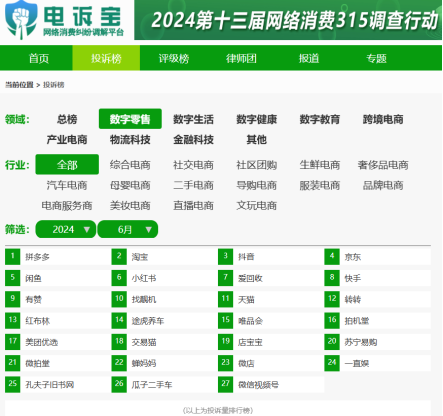This screenshot has width=443, height=416.
Task: Open rank 9 entry 有赞
Action: (x=33, y=299)
